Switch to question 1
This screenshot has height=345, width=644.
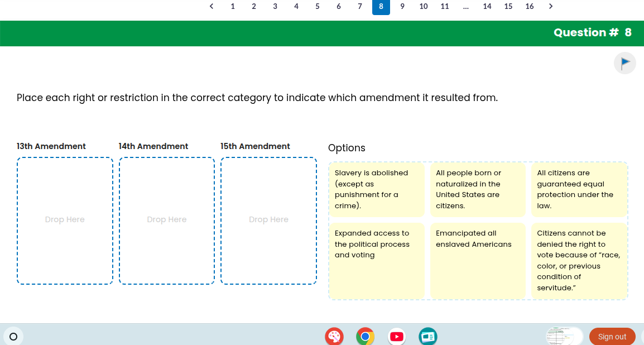(x=233, y=6)
